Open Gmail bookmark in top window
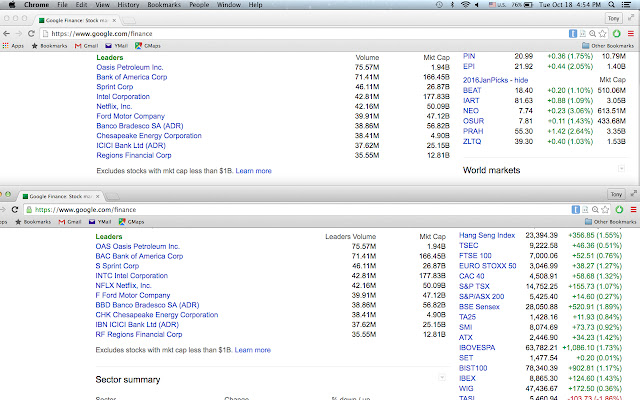 coord(87,46)
